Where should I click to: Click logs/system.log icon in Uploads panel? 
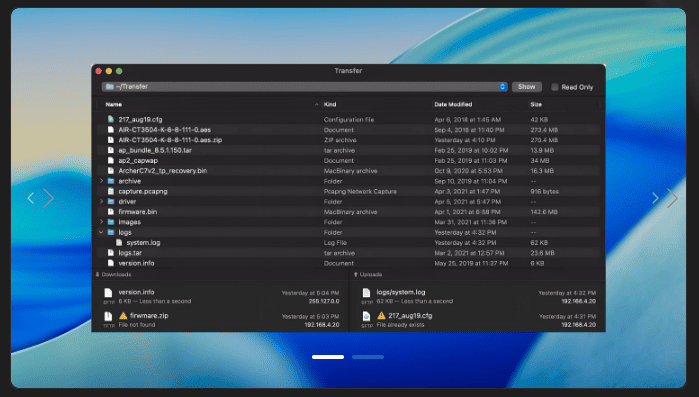[366, 293]
